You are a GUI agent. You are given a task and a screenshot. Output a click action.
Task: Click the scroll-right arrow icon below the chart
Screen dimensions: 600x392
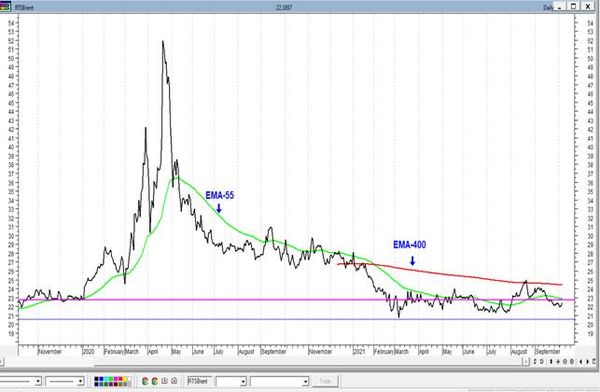tap(588, 361)
